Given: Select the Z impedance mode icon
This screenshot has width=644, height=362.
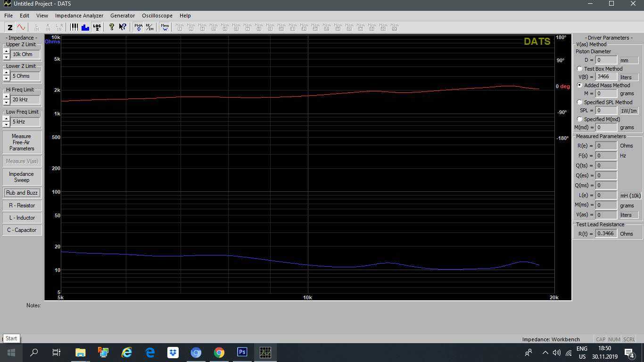Looking at the screenshot, I should click(10, 27).
